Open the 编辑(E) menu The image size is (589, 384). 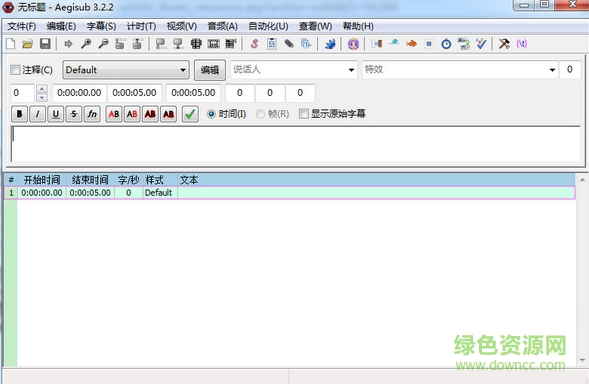(61, 26)
